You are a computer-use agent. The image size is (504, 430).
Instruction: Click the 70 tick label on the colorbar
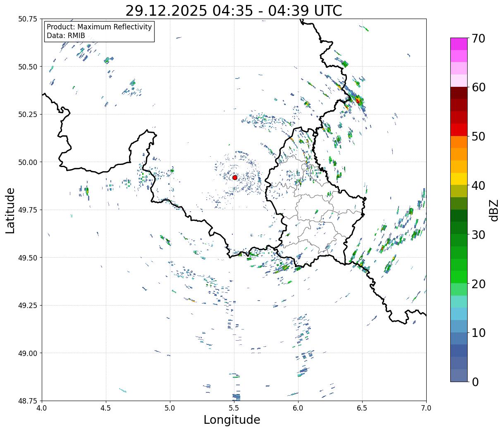[x=478, y=38]
